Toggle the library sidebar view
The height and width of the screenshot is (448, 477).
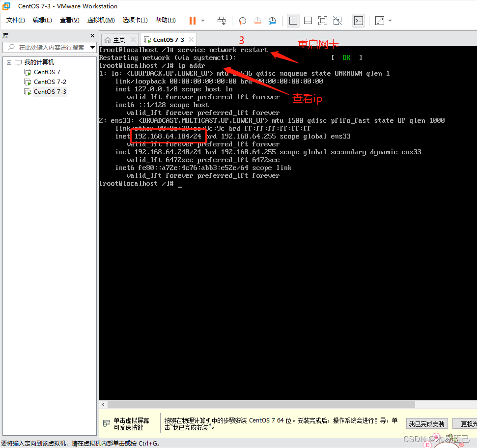(x=293, y=21)
